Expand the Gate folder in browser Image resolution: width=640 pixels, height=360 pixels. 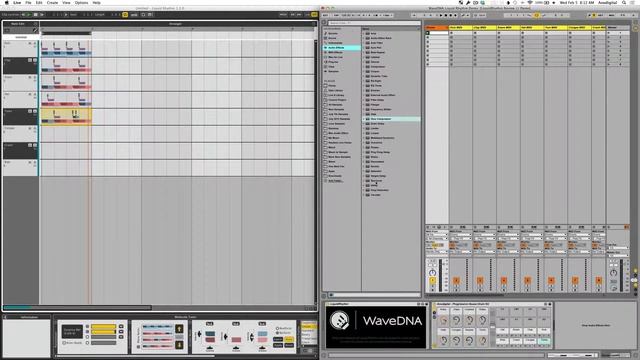[364, 114]
